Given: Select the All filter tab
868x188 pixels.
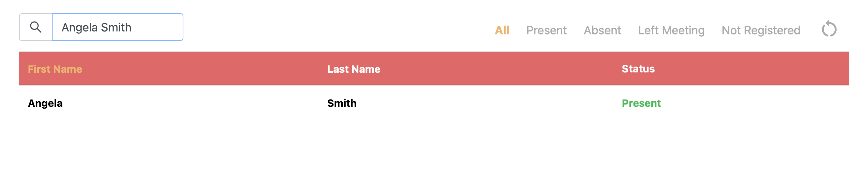Looking at the screenshot, I should 502,30.
